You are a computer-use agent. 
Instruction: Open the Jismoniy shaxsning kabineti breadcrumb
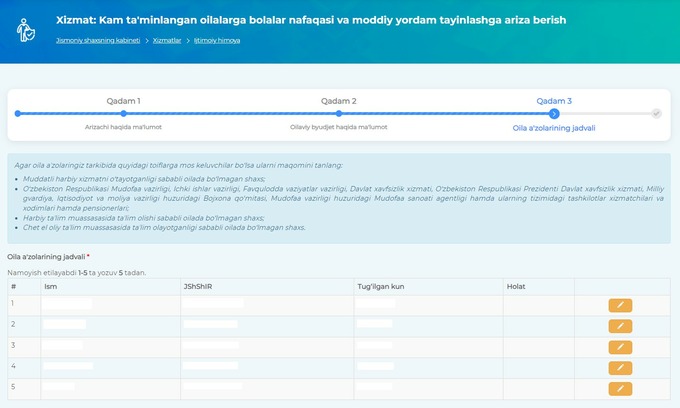click(98, 41)
